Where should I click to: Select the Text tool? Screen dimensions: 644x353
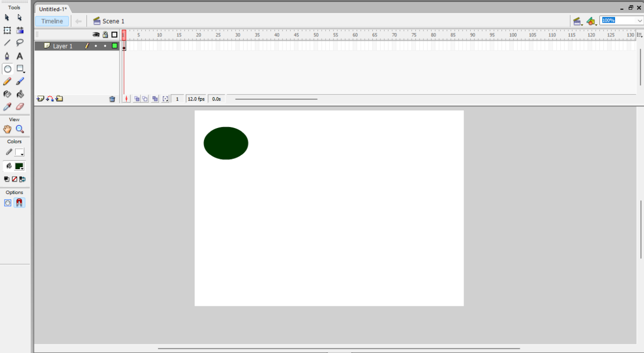point(20,56)
